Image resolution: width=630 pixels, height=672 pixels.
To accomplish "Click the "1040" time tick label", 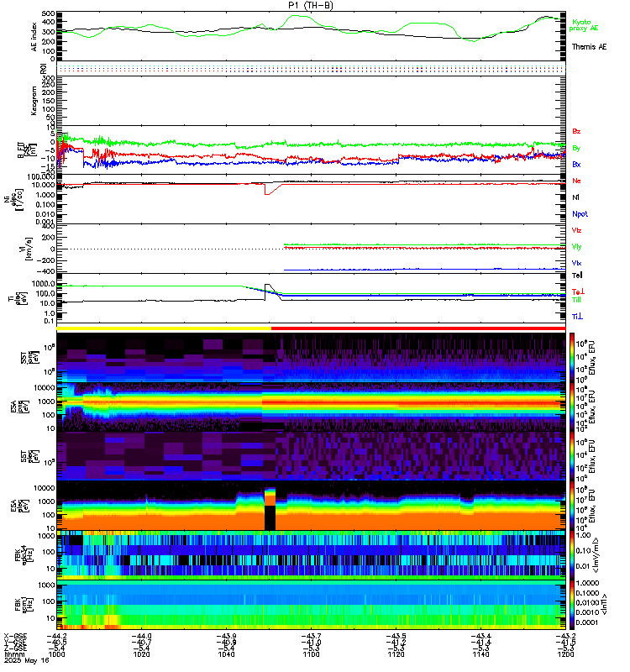I will click(226, 654).
